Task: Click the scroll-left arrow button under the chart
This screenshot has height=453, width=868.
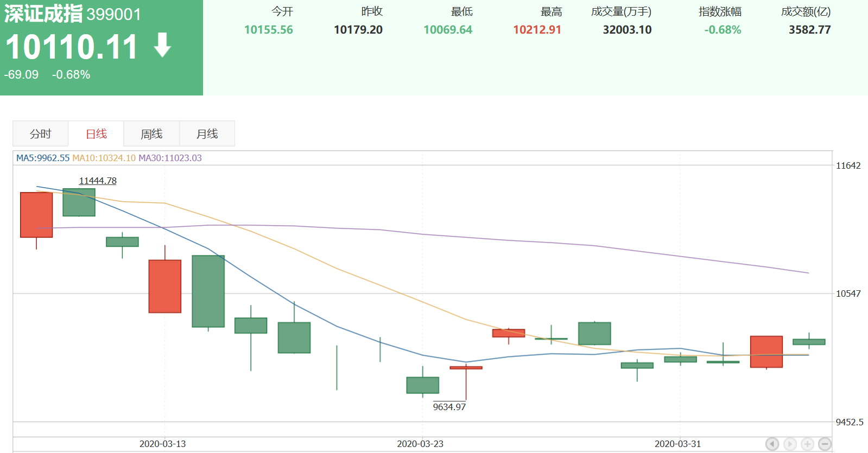Action: [772, 444]
